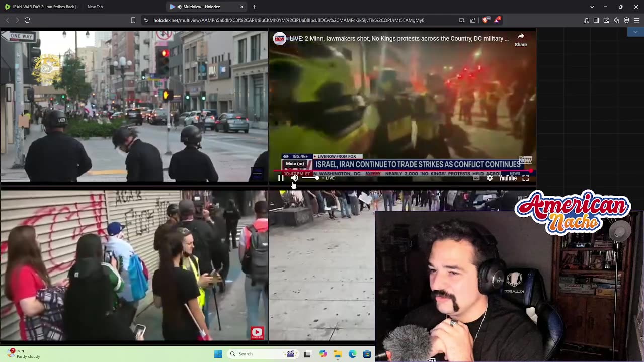Open Task View on the taskbar
644x362 pixels.
click(x=307, y=354)
